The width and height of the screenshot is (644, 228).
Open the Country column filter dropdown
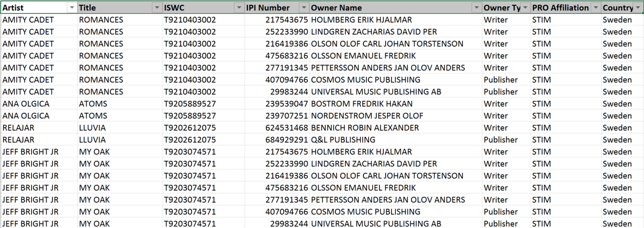coord(638,8)
